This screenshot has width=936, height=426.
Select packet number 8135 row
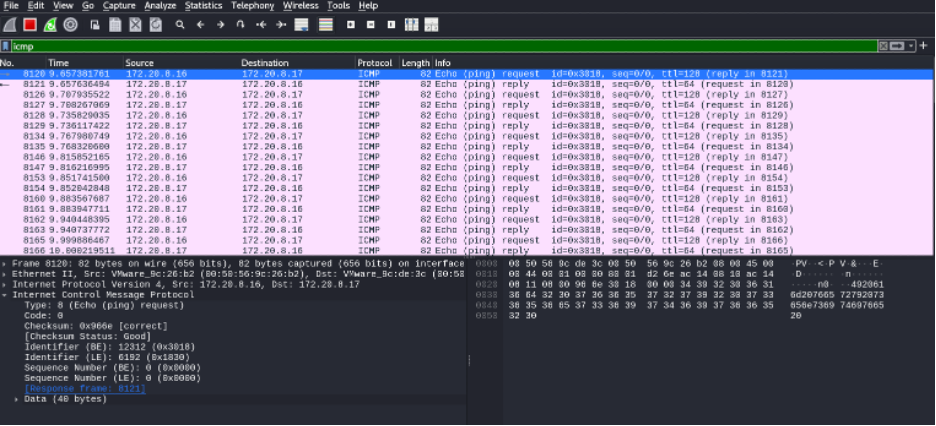[468, 147]
